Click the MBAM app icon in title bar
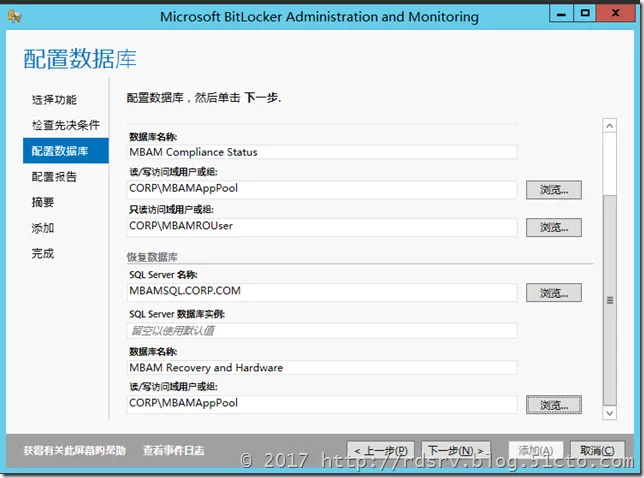The height and width of the screenshot is (478, 644). tap(14, 17)
